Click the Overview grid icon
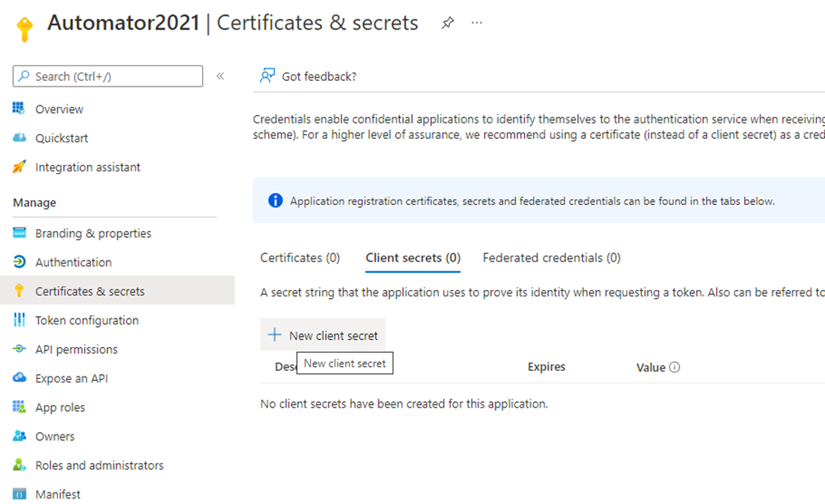 point(20,109)
